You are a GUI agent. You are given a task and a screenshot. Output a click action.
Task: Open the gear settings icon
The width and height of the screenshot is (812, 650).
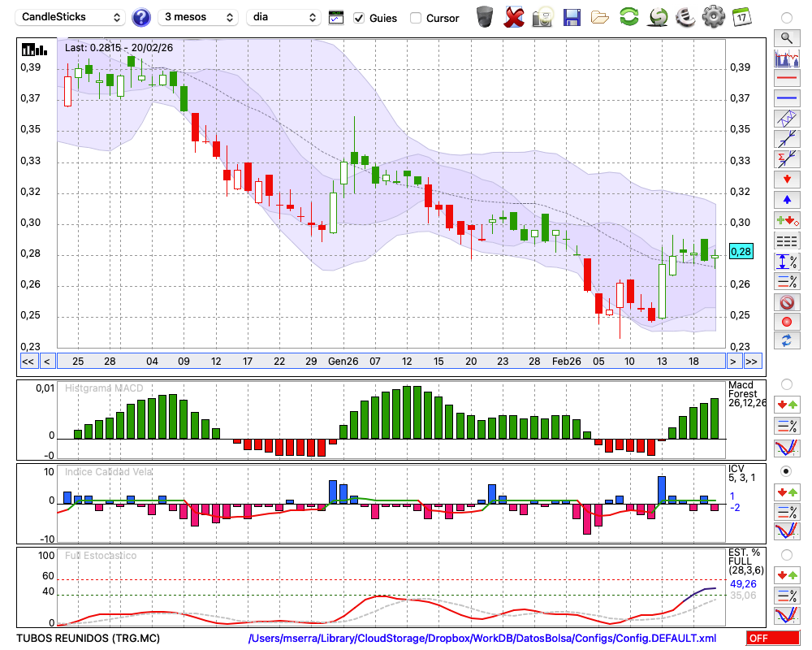coord(713,17)
